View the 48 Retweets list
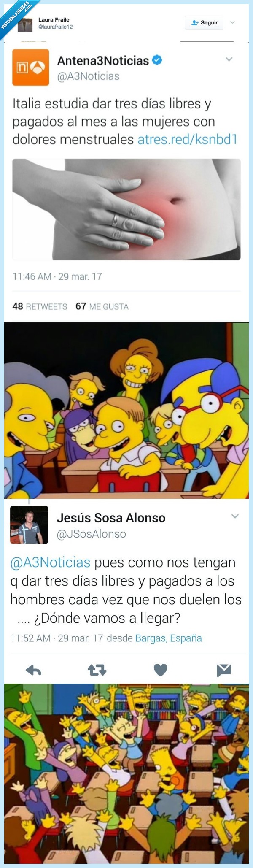Image resolution: width=253 pixels, height=868 pixels. 40,307
